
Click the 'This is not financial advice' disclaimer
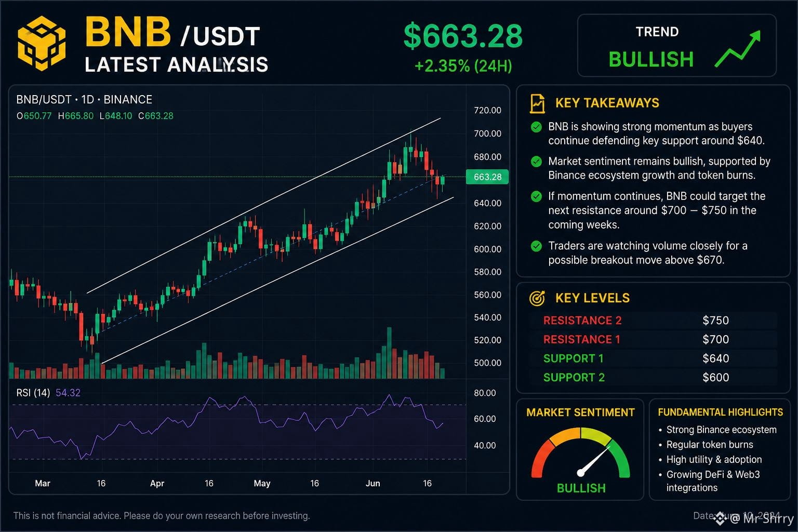tap(162, 516)
